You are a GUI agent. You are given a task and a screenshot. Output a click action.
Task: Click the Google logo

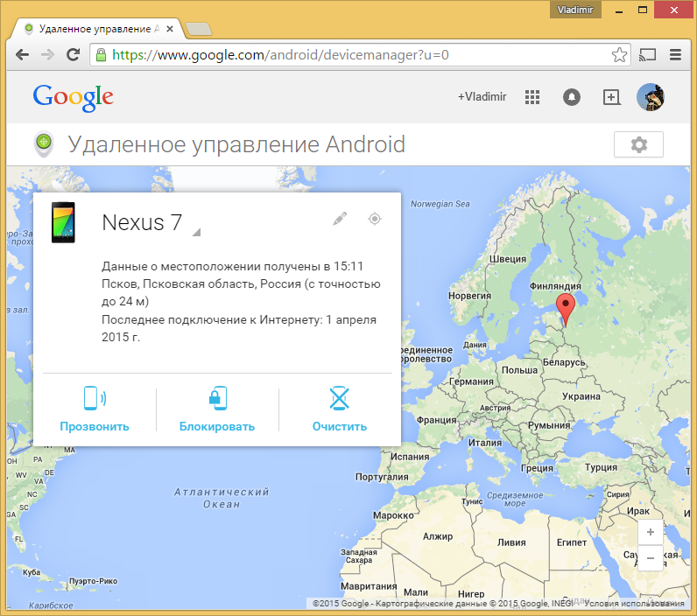click(74, 98)
